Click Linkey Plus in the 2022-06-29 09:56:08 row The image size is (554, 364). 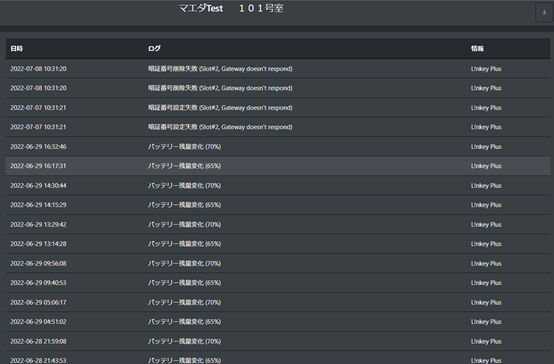pos(486,263)
